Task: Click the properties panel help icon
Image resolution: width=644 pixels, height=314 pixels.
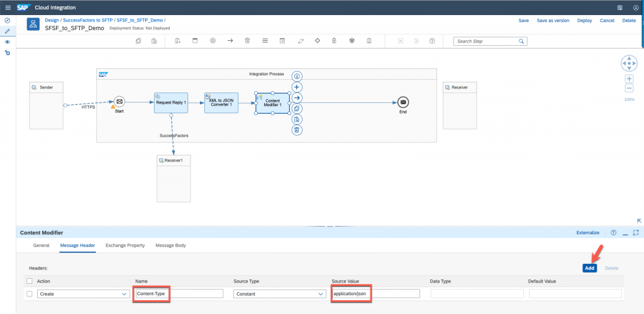Action: 614,232
